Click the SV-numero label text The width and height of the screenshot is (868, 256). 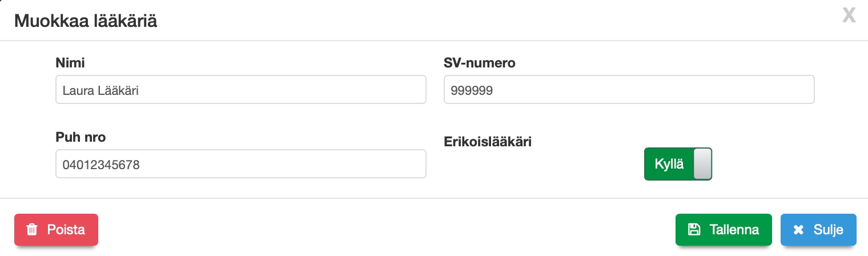point(479,63)
